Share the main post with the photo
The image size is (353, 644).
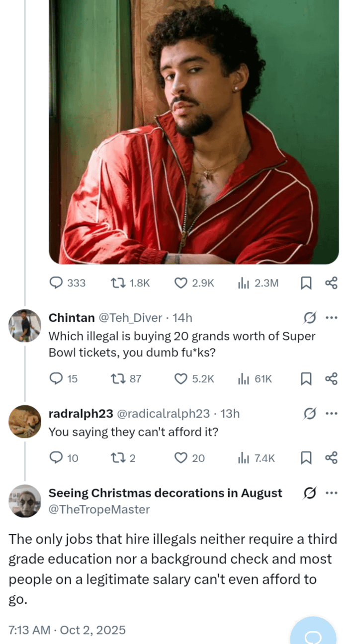(x=331, y=283)
